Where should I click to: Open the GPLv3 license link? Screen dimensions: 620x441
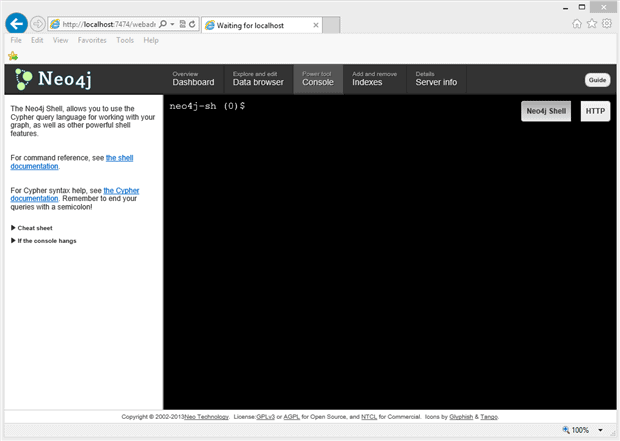coord(265,417)
